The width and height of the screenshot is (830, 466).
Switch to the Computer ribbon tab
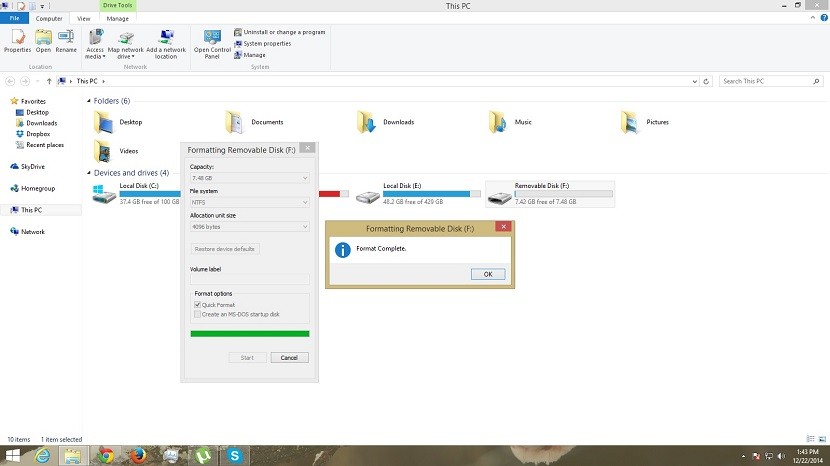(49, 19)
